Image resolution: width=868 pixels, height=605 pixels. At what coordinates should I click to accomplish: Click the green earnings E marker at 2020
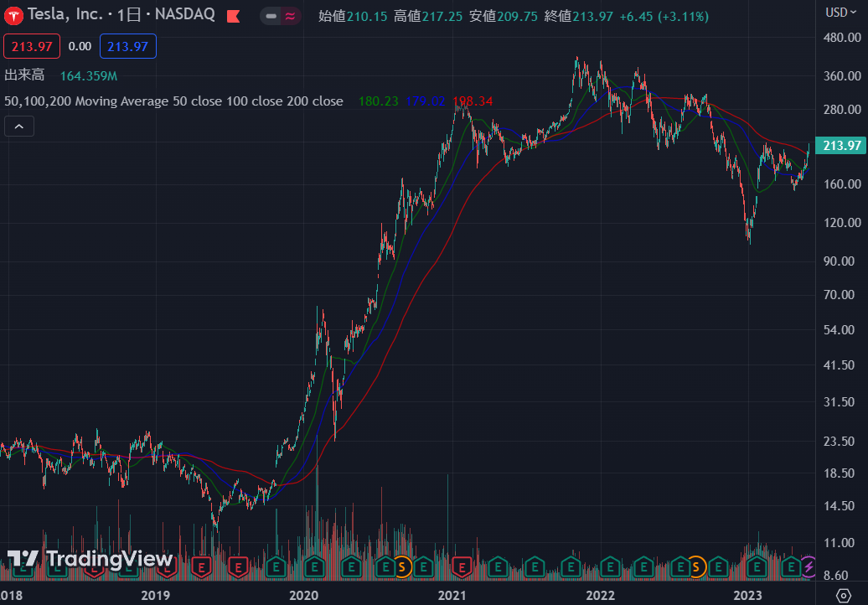pos(314,566)
